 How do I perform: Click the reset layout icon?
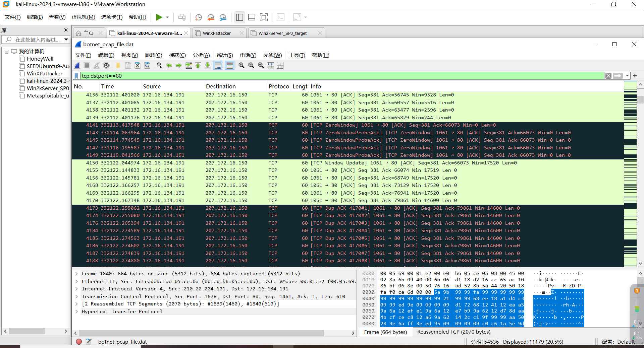coord(280,65)
